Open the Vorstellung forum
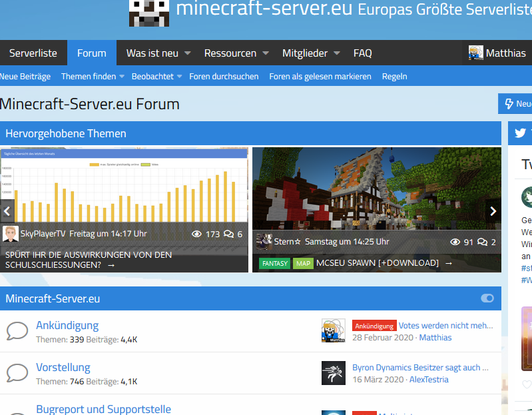The height and width of the screenshot is (415, 532). tap(63, 367)
